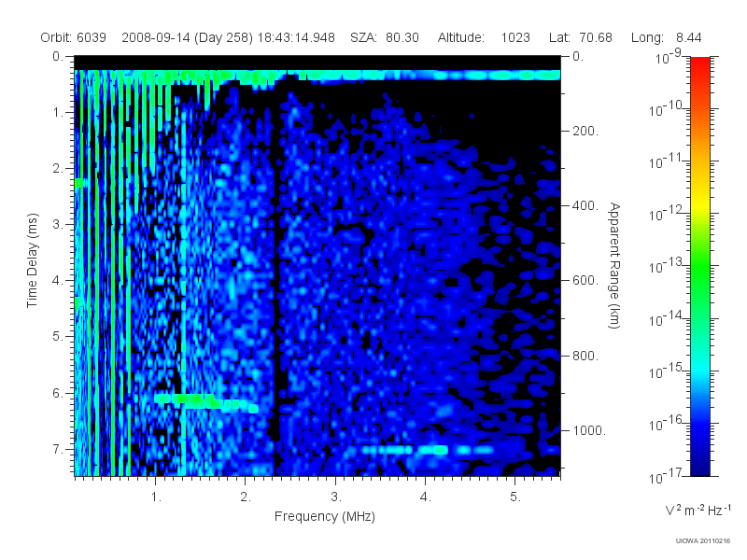Click the time delay tick label '7.'
The width and height of the screenshot is (747, 560).
58,449
